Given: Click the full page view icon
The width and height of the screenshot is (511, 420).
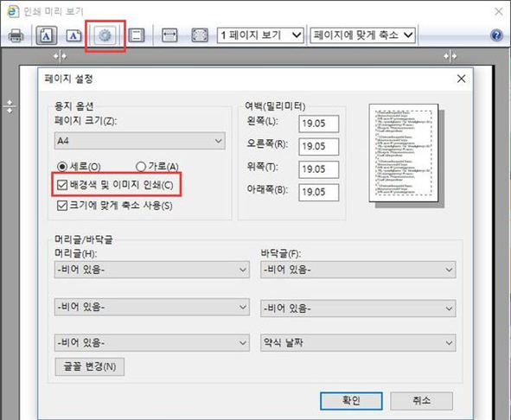Looking at the screenshot, I should (x=200, y=35).
